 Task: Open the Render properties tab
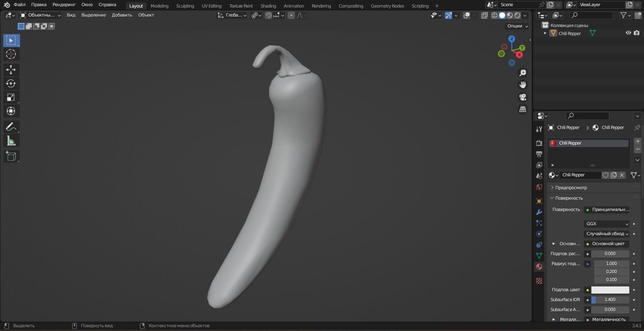(x=539, y=143)
